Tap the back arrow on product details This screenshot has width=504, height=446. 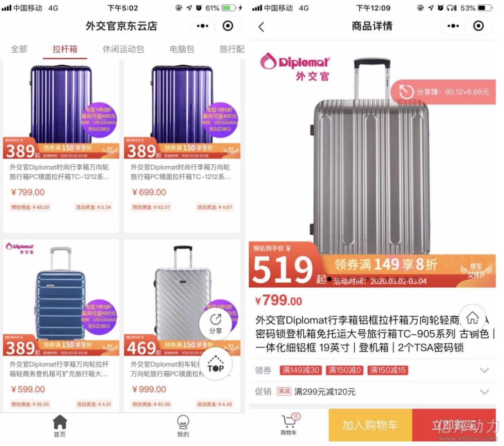click(261, 27)
